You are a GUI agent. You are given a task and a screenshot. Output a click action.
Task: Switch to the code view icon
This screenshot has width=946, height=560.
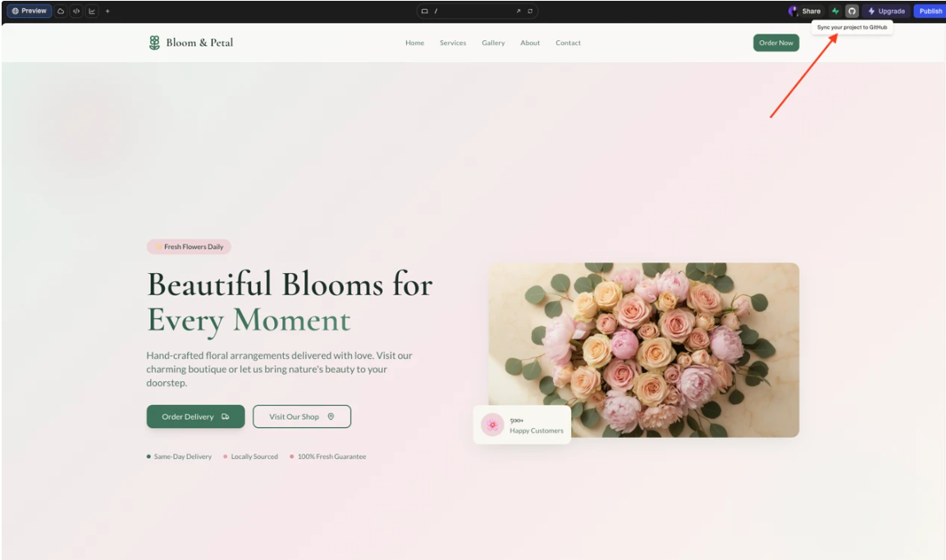[76, 11]
